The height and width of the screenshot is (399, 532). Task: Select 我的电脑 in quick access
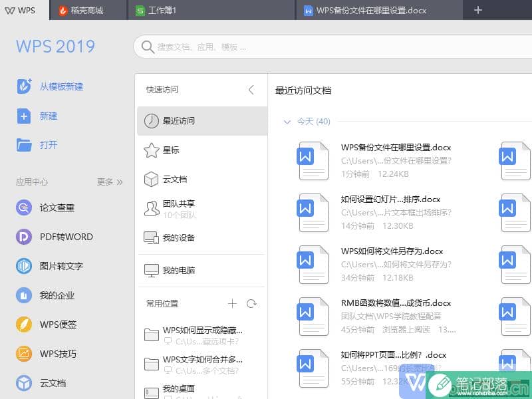tap(202, 271)
